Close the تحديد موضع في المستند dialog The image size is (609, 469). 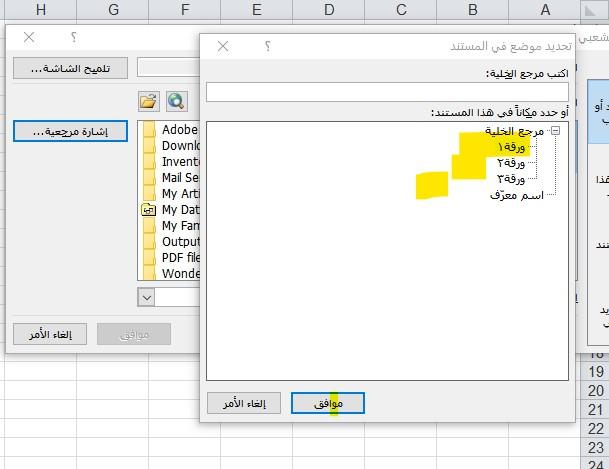pos(223,46)
